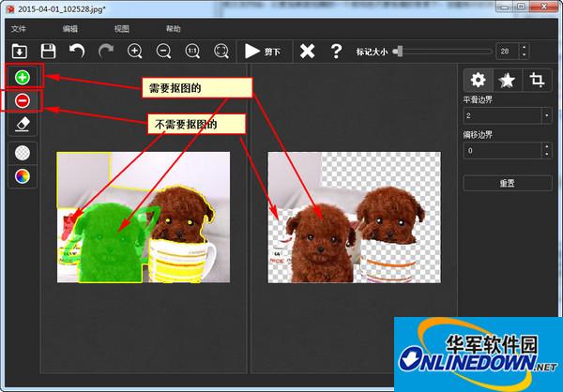Open the 帮助 menu

point(173,29)
